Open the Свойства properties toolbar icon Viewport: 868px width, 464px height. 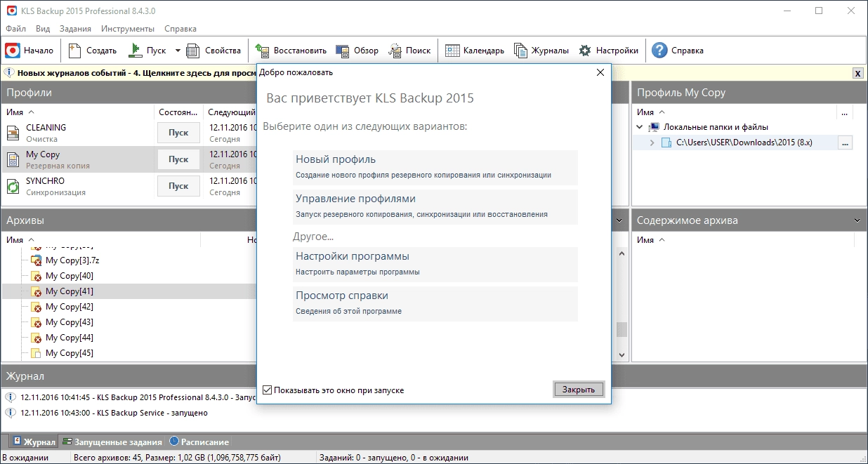click(x=193, y=51)
